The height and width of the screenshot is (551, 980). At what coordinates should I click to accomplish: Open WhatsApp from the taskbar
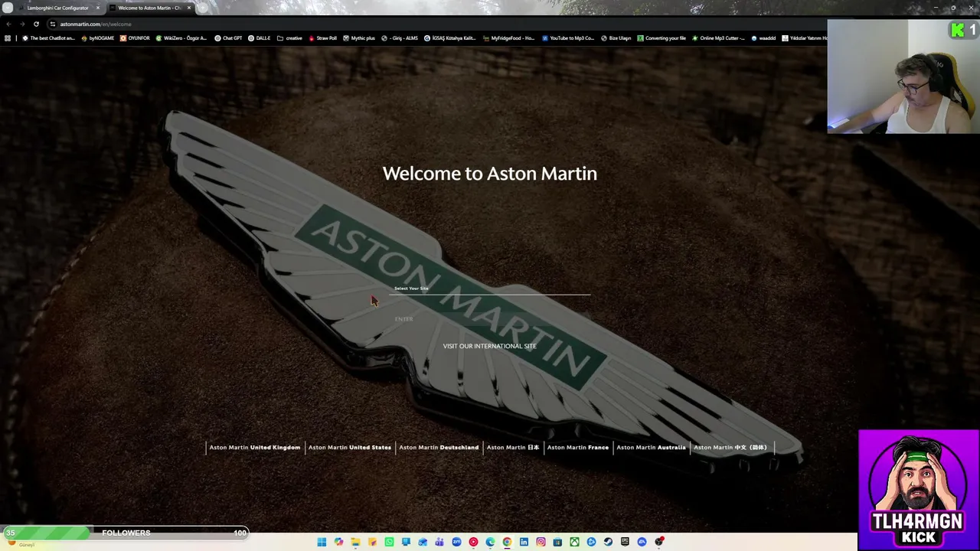pos(389,542)
